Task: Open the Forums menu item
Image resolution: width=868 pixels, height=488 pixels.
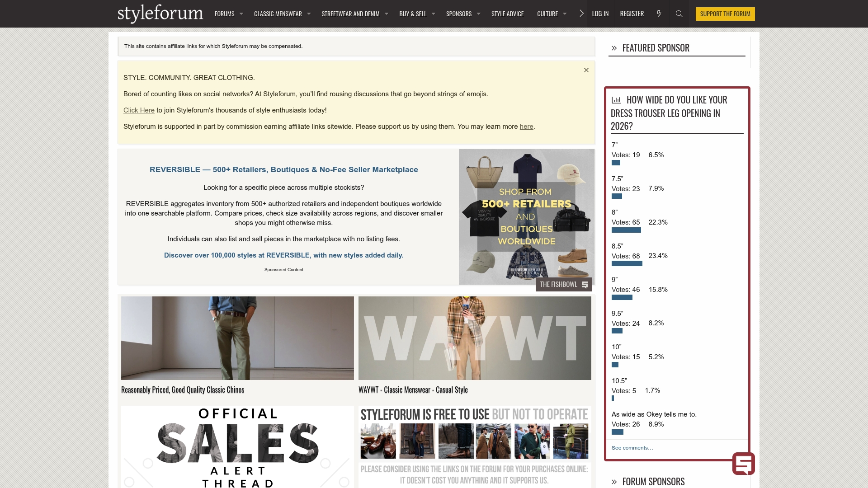Action: 224,14
